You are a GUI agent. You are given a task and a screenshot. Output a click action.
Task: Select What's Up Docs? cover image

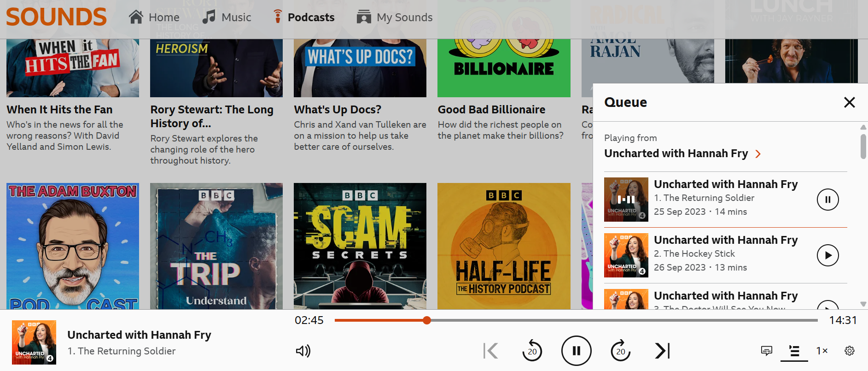tap(360, 68)
